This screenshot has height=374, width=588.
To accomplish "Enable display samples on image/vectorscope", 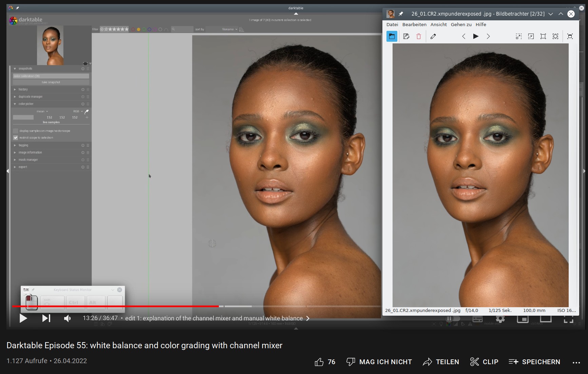I will coord(16,131).
